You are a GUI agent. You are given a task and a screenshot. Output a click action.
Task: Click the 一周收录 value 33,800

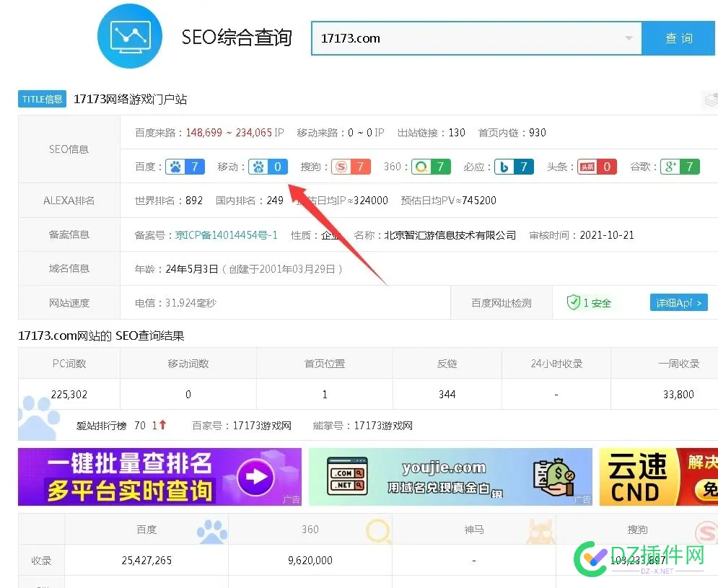coord(678,395)
